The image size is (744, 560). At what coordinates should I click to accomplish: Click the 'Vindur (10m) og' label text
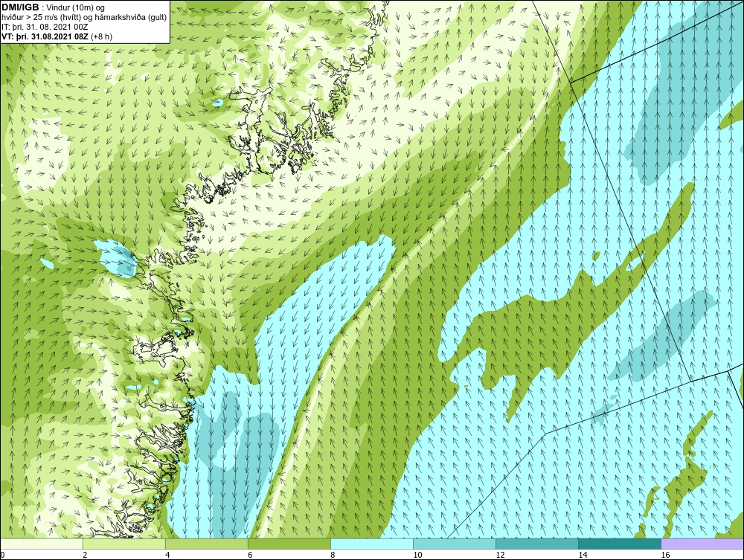(75, 8)
